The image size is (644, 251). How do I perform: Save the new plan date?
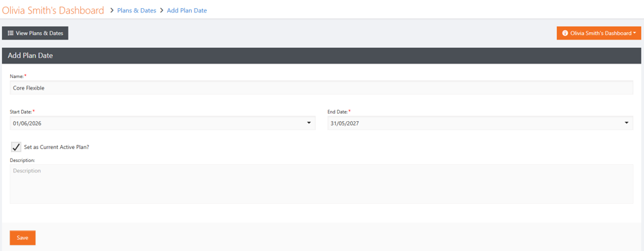coord(23,238)
